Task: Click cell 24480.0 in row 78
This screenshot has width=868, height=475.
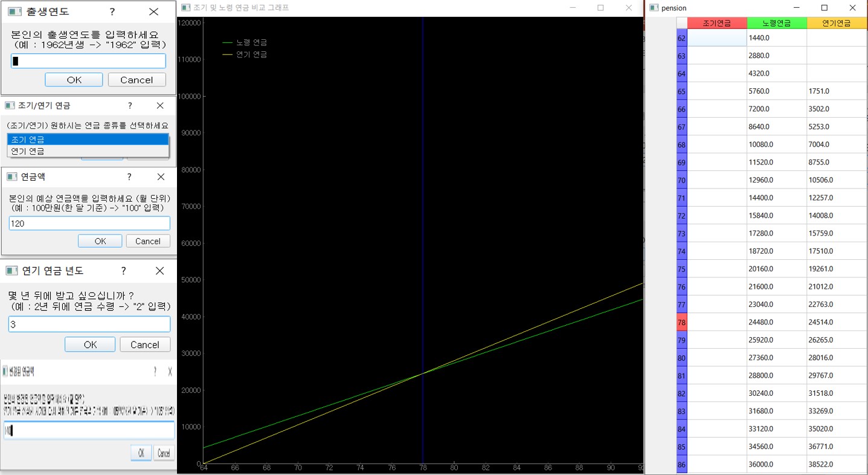Action: (x=777, y=322)
